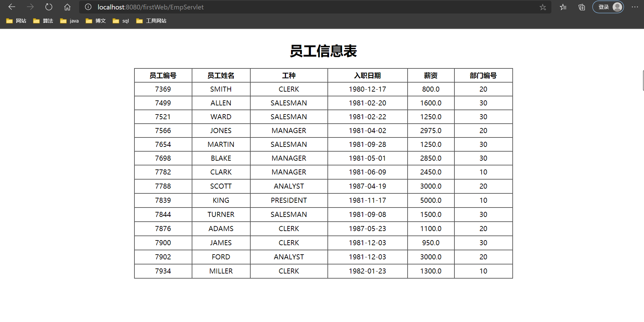Select the BLAKE name cell
Screen dimensions: 644x322
point(221,158)
